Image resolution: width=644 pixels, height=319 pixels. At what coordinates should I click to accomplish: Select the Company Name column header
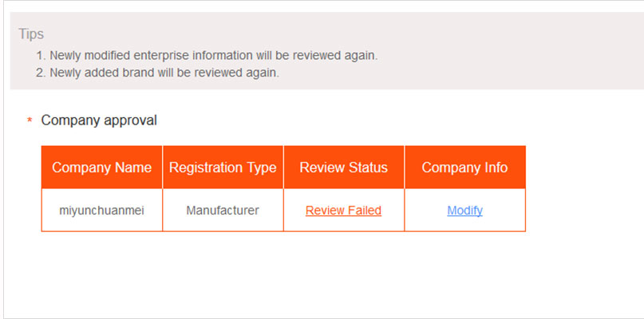pos(101,167)
